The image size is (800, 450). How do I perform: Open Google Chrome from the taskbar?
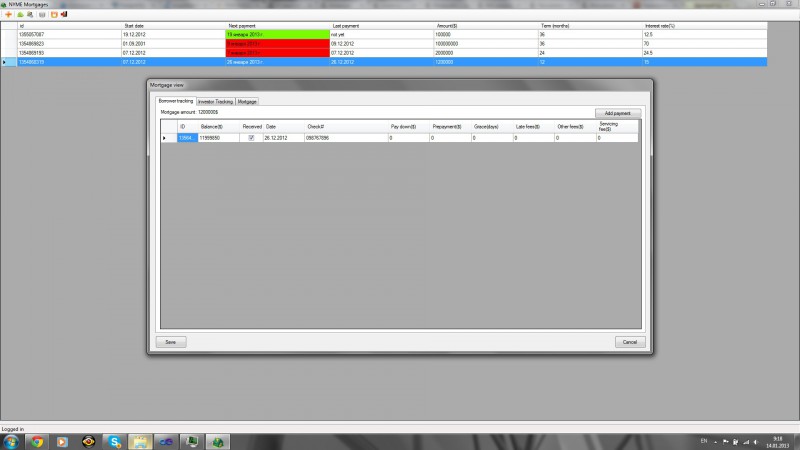pos(37,442)
